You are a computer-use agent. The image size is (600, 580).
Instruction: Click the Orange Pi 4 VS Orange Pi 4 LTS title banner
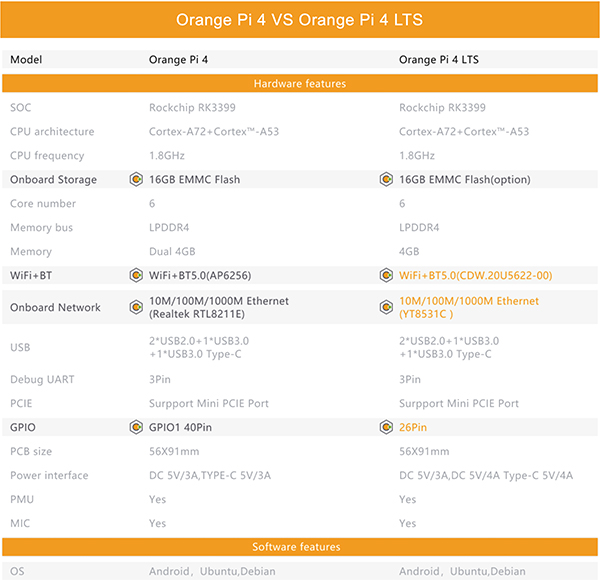(x=300, y=20)
